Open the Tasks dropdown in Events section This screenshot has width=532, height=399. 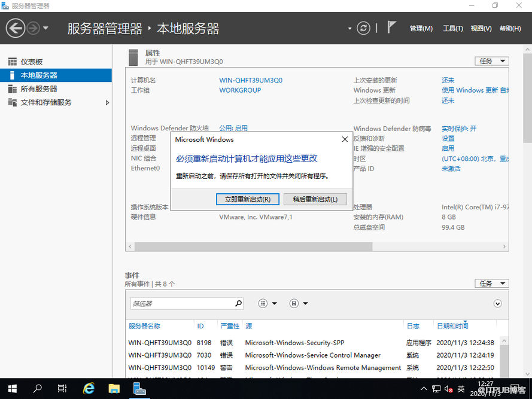pyautogui.click(x=491, y=283)
